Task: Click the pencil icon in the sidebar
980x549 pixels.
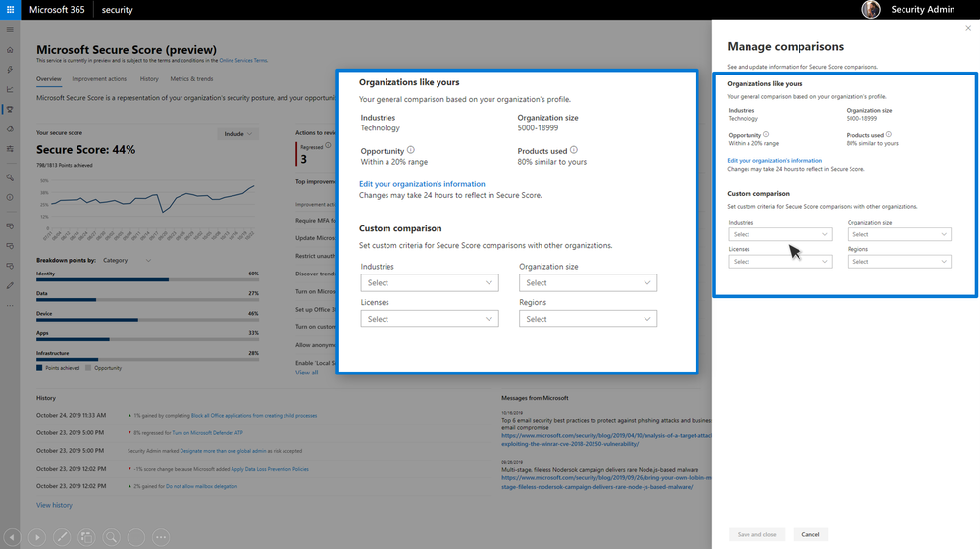Action: point(10,285)
